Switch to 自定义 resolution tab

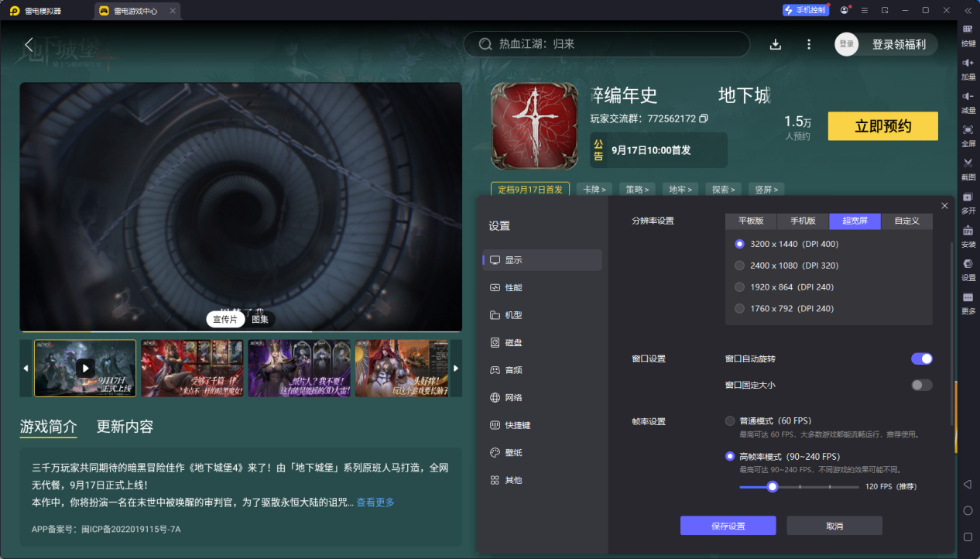tap(906, 221)
